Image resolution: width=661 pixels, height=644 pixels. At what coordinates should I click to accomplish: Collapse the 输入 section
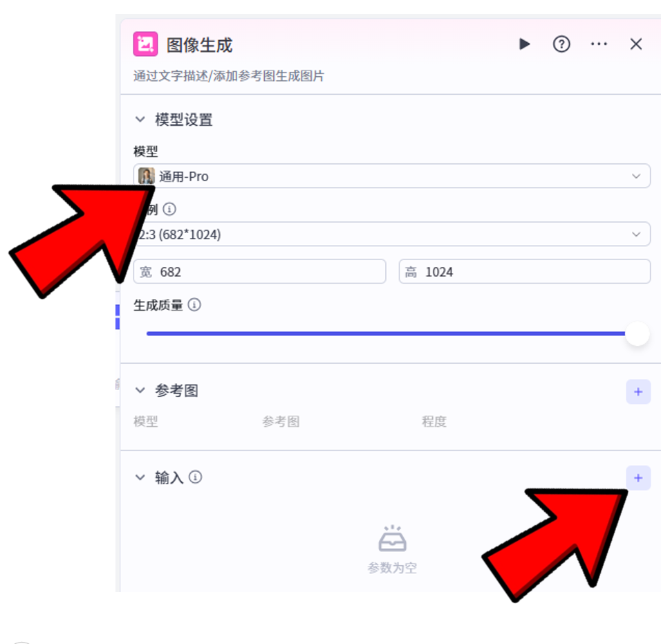point(140,477)
